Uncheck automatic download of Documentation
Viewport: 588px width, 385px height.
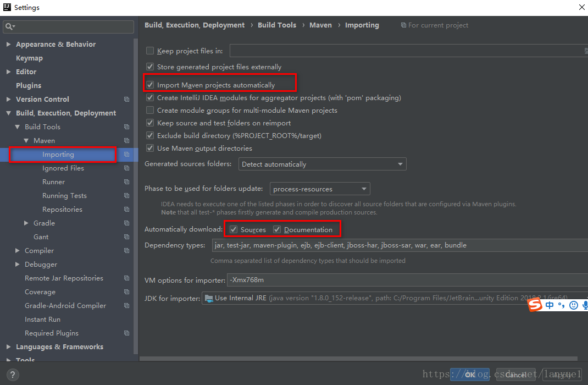pyautogui.click(x=277, y=229)
